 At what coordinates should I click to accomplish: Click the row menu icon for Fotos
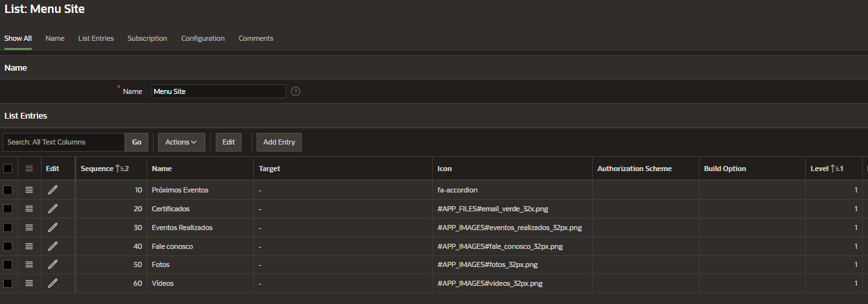(29, 264)
